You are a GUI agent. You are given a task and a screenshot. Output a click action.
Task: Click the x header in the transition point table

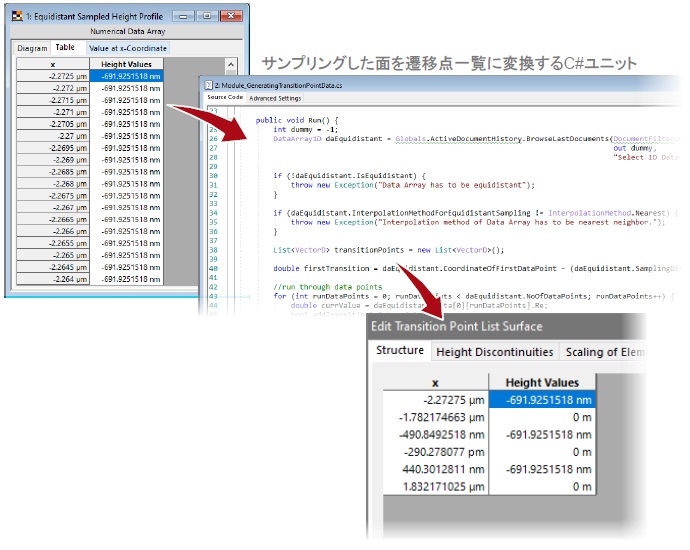[436, 382]
